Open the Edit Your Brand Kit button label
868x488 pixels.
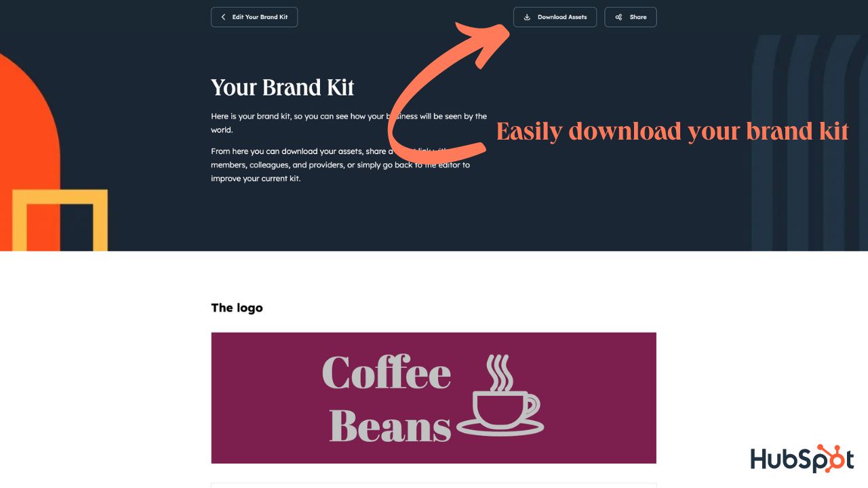pos(260,17)
